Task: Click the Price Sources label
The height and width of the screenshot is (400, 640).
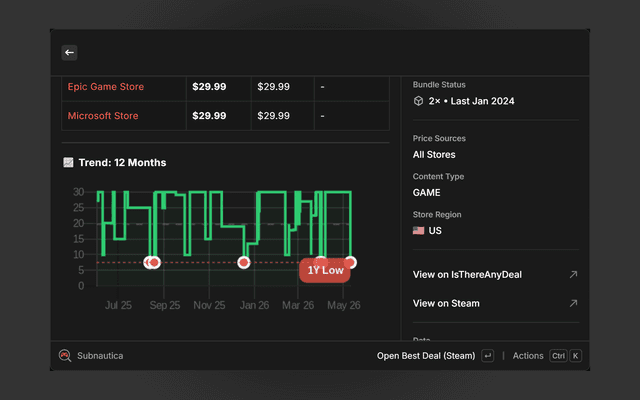Action: coord(439,138)
